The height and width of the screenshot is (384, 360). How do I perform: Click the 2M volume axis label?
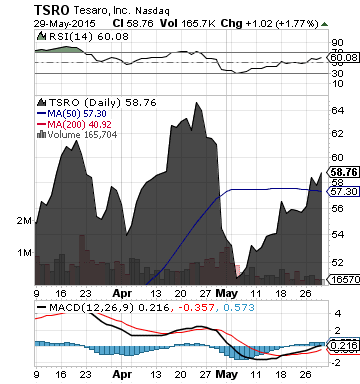click(24, 221)
